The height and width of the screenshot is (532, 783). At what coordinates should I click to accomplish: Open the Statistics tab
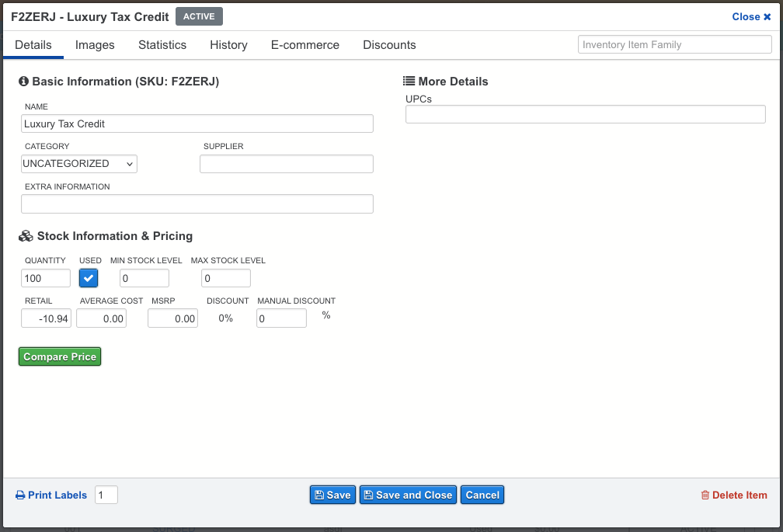point(162,45)
